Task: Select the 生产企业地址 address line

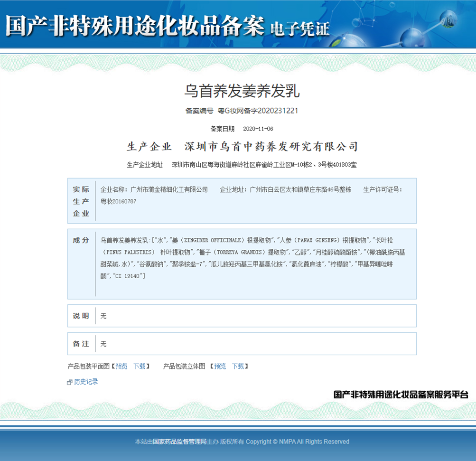Action: 242,165
